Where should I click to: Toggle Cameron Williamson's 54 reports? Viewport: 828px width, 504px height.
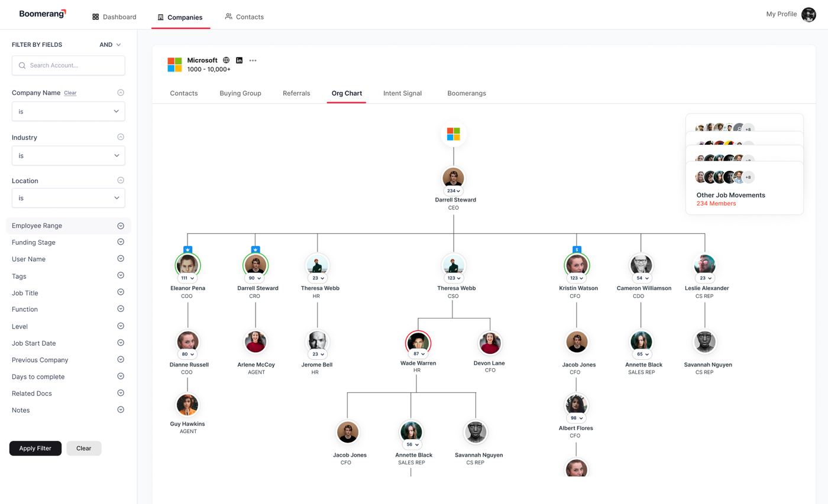tap(642, 278)
